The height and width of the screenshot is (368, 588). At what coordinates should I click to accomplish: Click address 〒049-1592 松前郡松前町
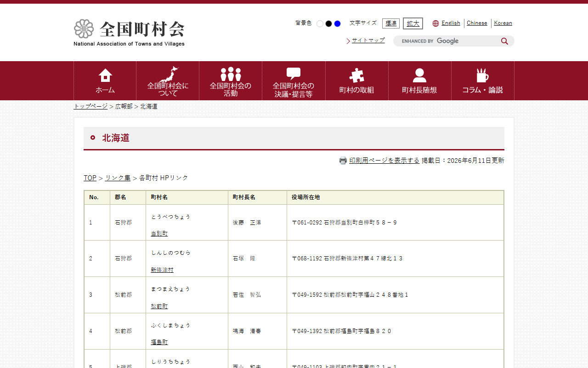point(350,295)
